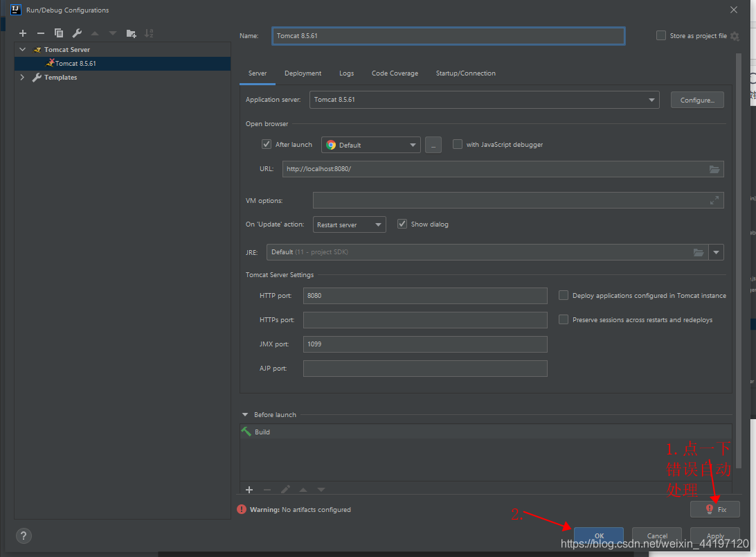Viewport: 756px width, 557px height.
Task: Open the On 'Update' action dropdown
Action: [349, 224]
